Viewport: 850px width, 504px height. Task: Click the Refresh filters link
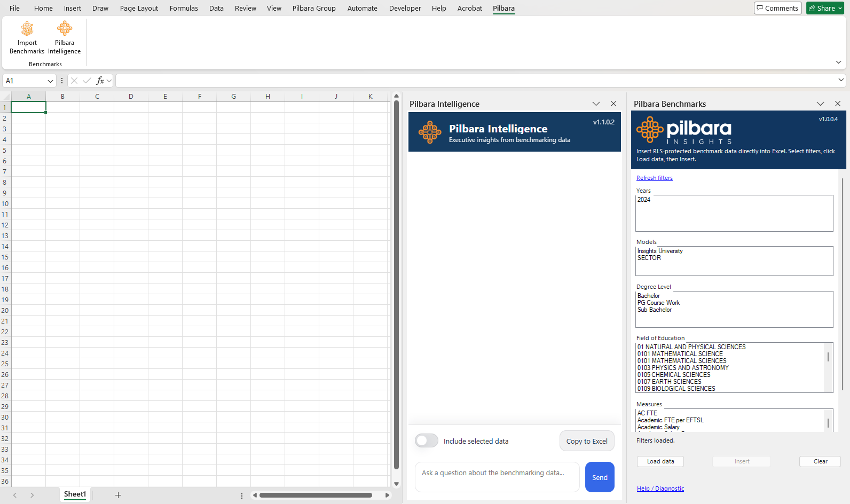pyautogui.click(x=654, y=178)
